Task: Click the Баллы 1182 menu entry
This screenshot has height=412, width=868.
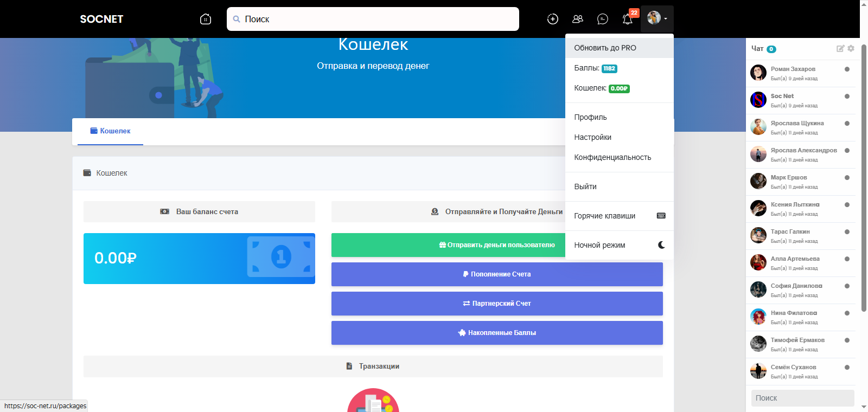Action: [620, 68]
